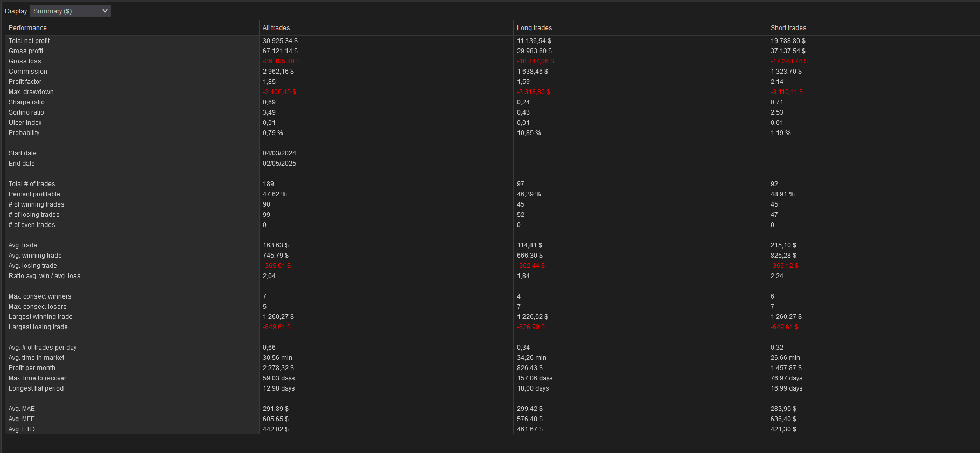This screenshot has width=980, height=453.
Task: Click Short trades max drawdown -3 110,11 $
Action: coord(787,92)
